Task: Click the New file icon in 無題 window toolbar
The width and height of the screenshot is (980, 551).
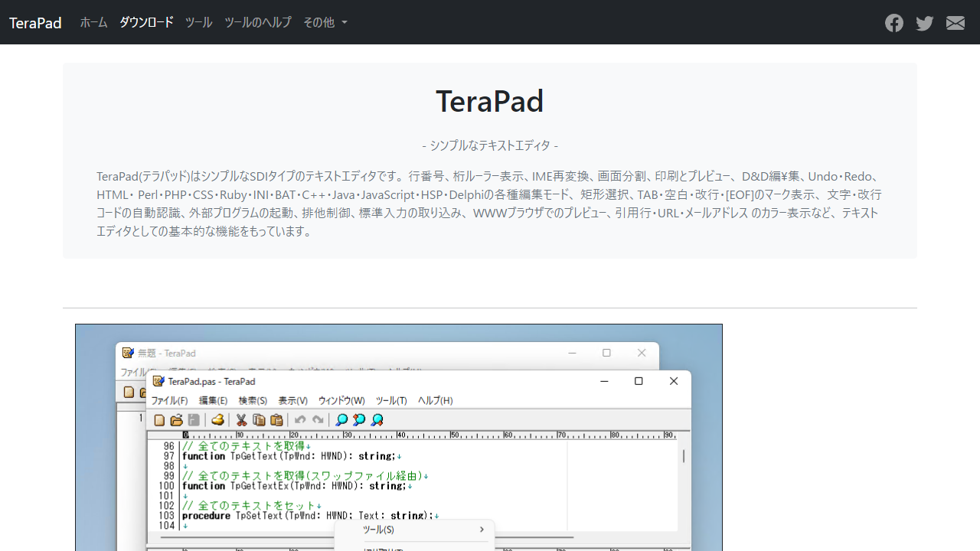Action: point(129,392)
